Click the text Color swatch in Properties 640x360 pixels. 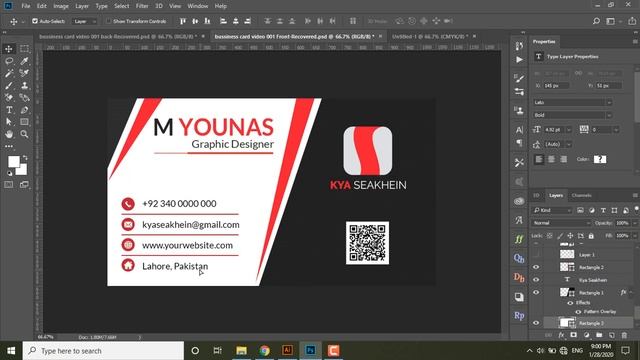(x=600, y=159)
